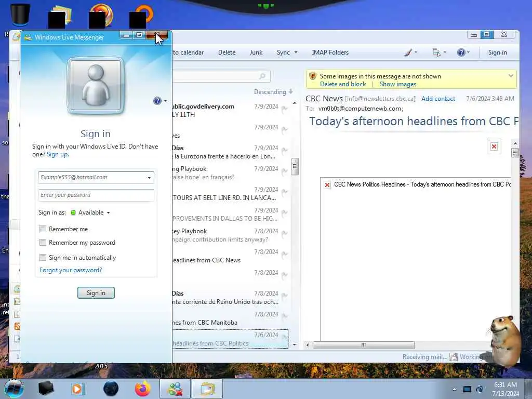
Task: Switch to Windows Live Messenger taskbar button
Action: [x=175, y=389]
